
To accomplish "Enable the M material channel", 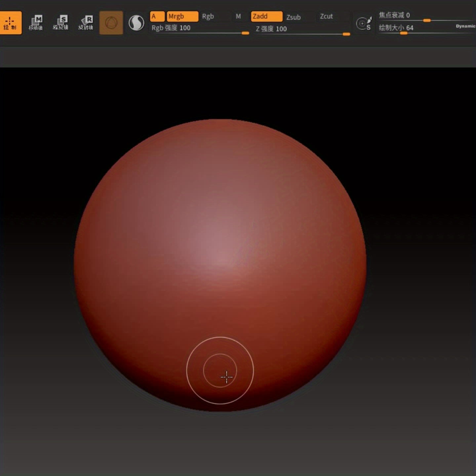I will point(238,17).
